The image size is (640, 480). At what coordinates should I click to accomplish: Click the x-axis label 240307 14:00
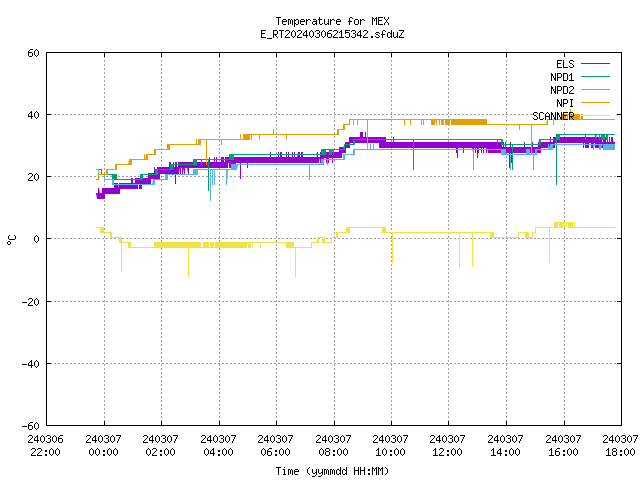coord(506,446)
